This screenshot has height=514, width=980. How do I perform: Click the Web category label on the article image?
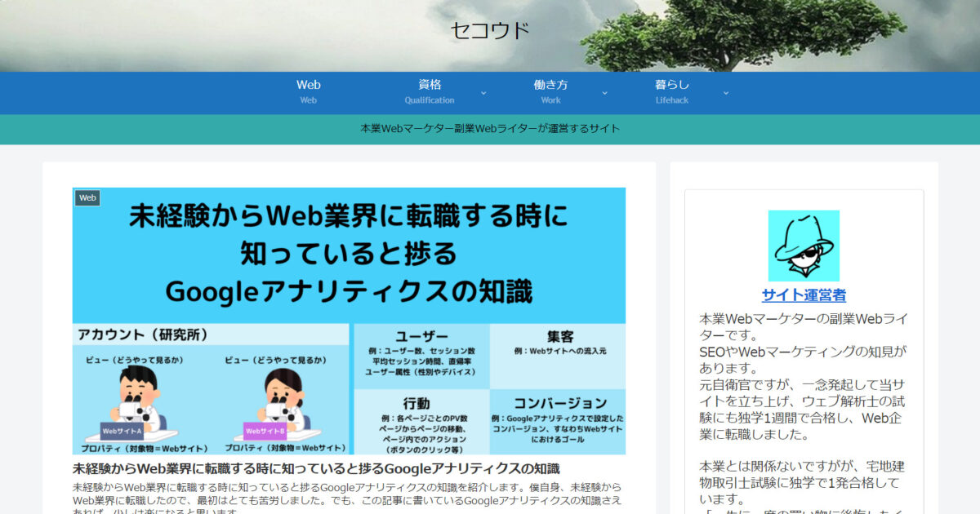coord(87,197)
